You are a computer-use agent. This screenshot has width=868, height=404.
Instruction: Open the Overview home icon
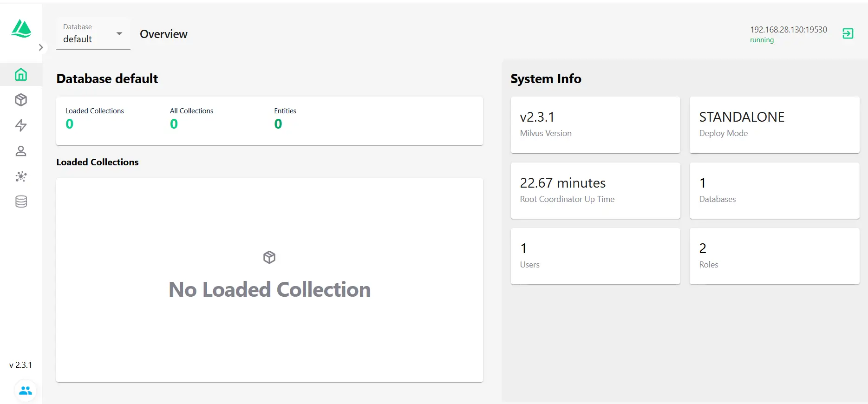click(21, 74)
